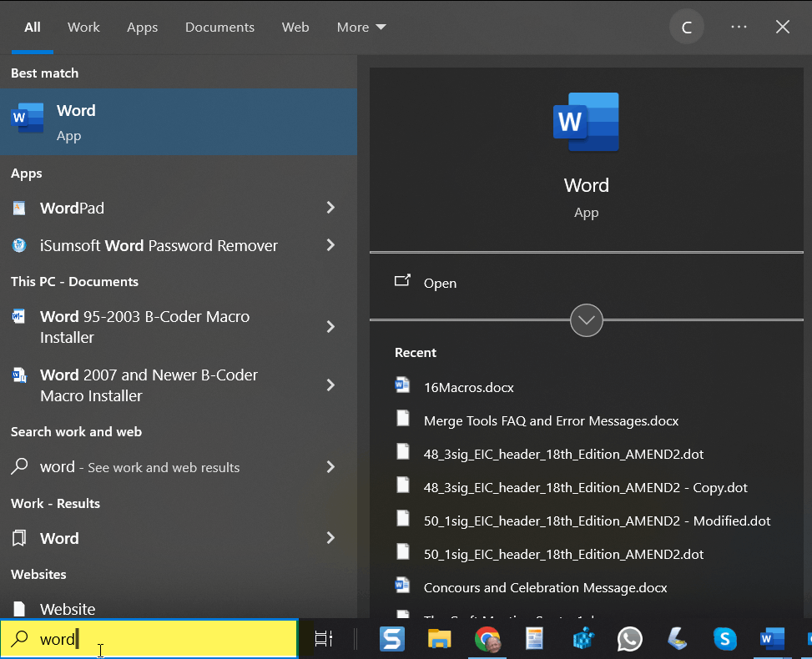Image resolution: width=812 pixels, height=659 pixels.
Task: Switch to the Apps tab
Action: click(x=142, y=28)
